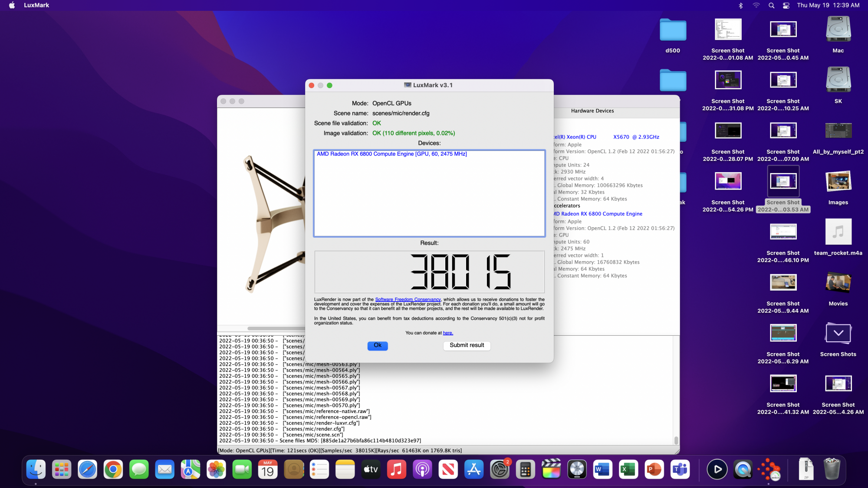The image size is (868, 488).
Task: Open the d500 folder on desktop
Action: point(673,30)
